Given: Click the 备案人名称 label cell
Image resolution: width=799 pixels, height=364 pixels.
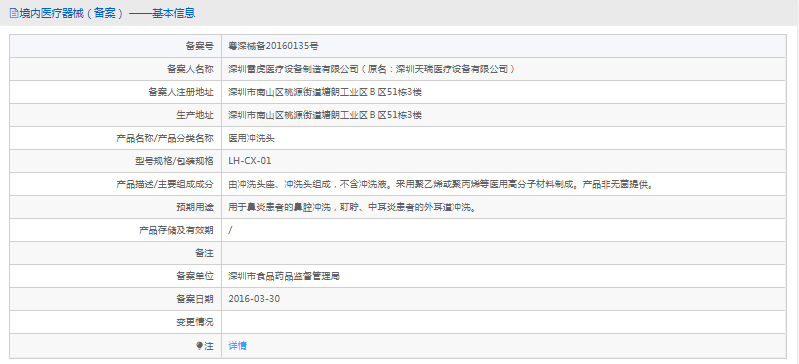Looking at the screenshot, I should pos(116,69).
